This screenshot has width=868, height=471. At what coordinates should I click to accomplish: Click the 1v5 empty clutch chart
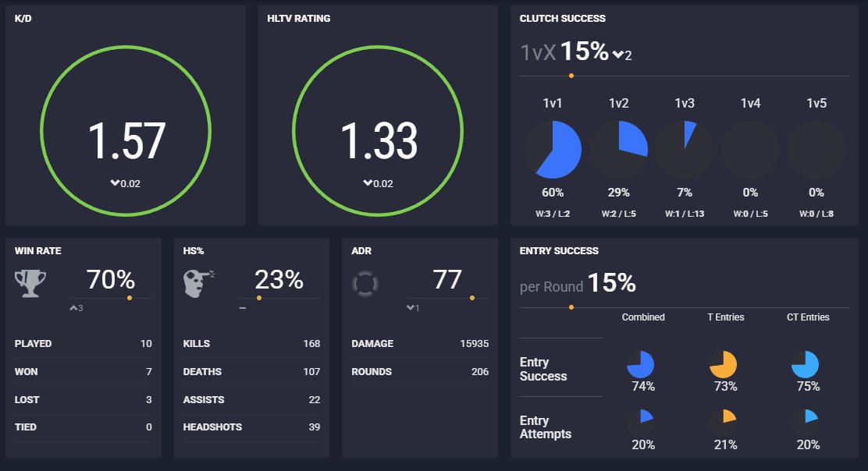(x=816, y=150)
